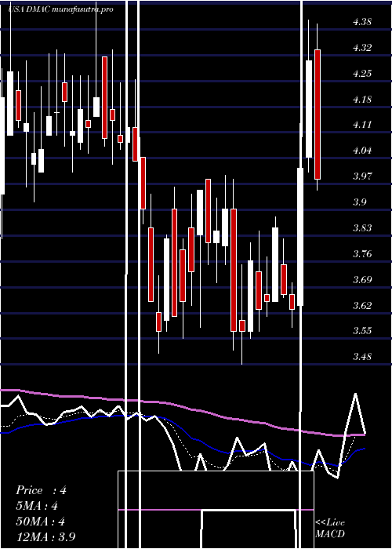Click the 4.04 price axis label
This screenshot has height=549, width=392.
pos(362,151)
